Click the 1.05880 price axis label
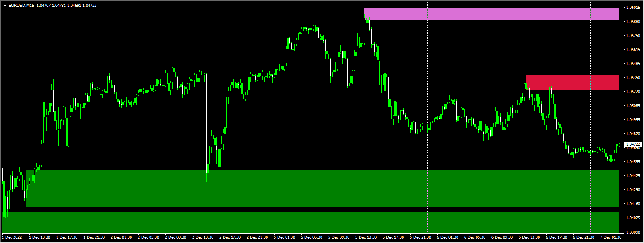 (x=633, y=22)
